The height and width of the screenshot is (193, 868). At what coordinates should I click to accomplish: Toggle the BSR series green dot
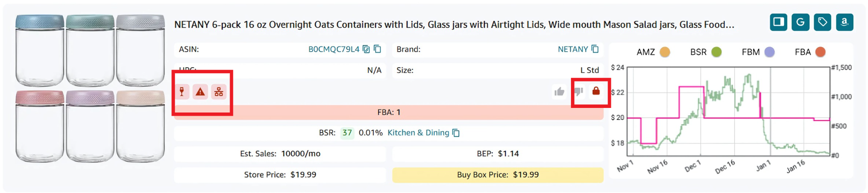pos(716,52)
